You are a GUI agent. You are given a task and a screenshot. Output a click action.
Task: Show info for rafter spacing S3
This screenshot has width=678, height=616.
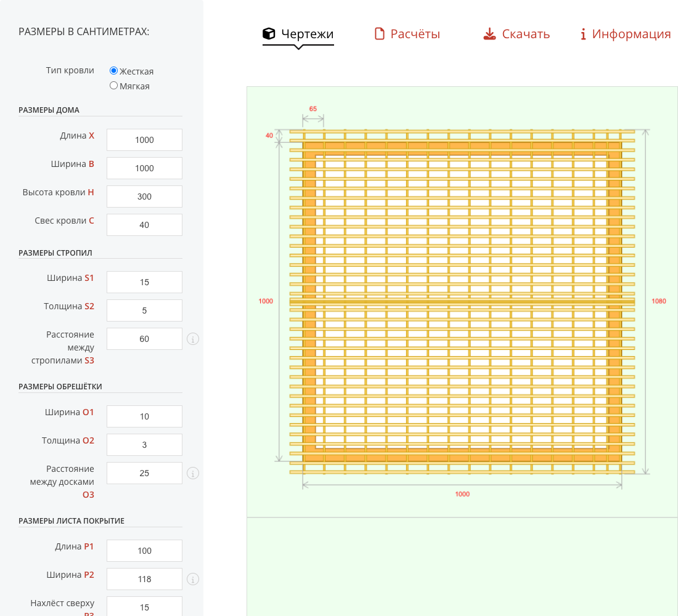click(x=193, y=339)
